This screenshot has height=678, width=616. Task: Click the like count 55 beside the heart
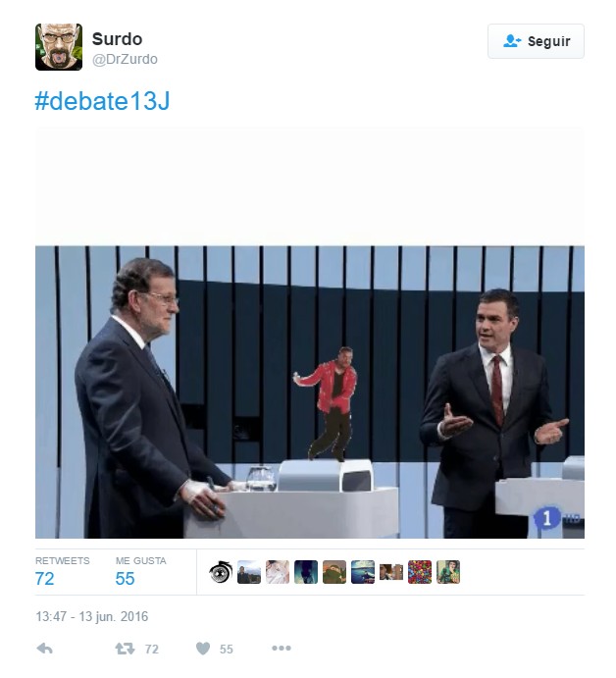(227, 649)
